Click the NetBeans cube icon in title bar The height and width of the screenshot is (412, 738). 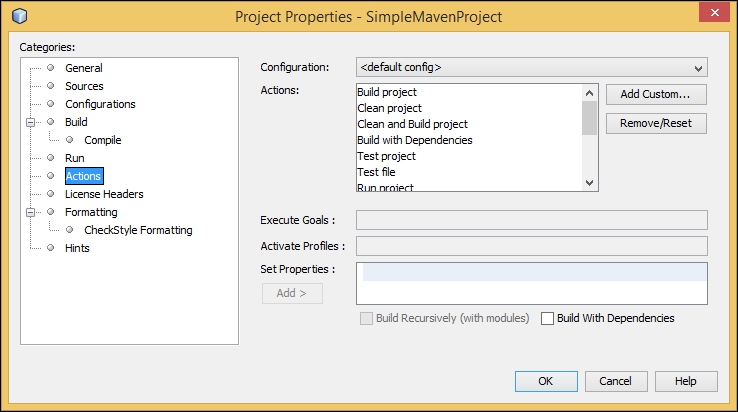tap(20, 16)
